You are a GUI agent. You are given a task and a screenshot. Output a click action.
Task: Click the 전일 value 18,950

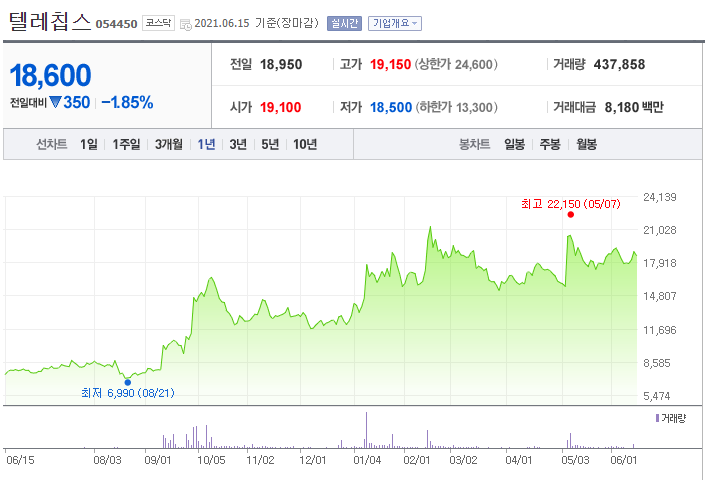point(281,64)
